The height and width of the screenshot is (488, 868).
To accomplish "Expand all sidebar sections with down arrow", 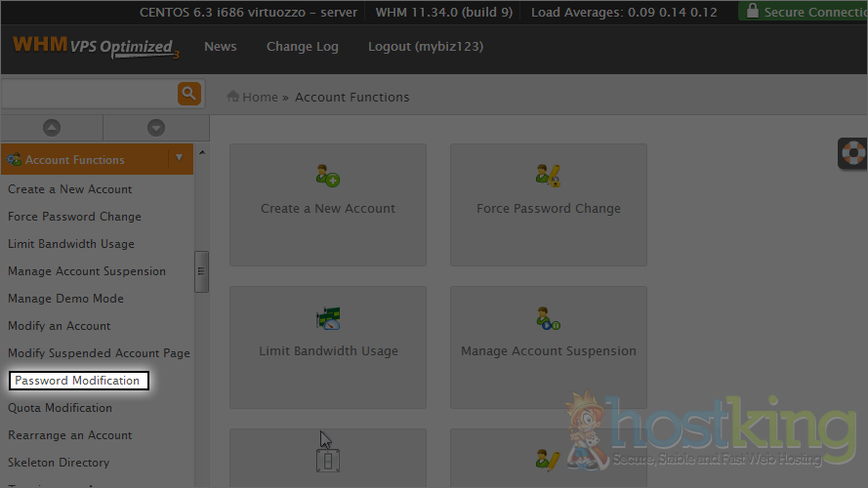I will point(155,128).
